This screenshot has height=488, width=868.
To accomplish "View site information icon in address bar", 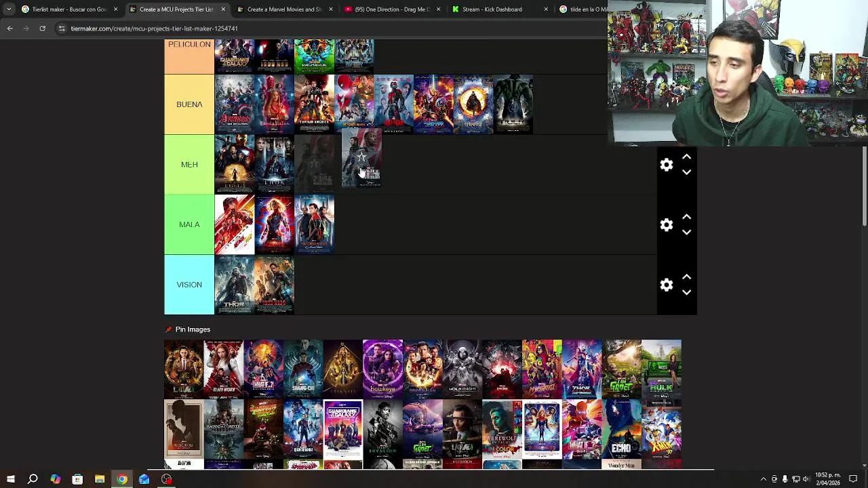I will (x=62, y=28).
